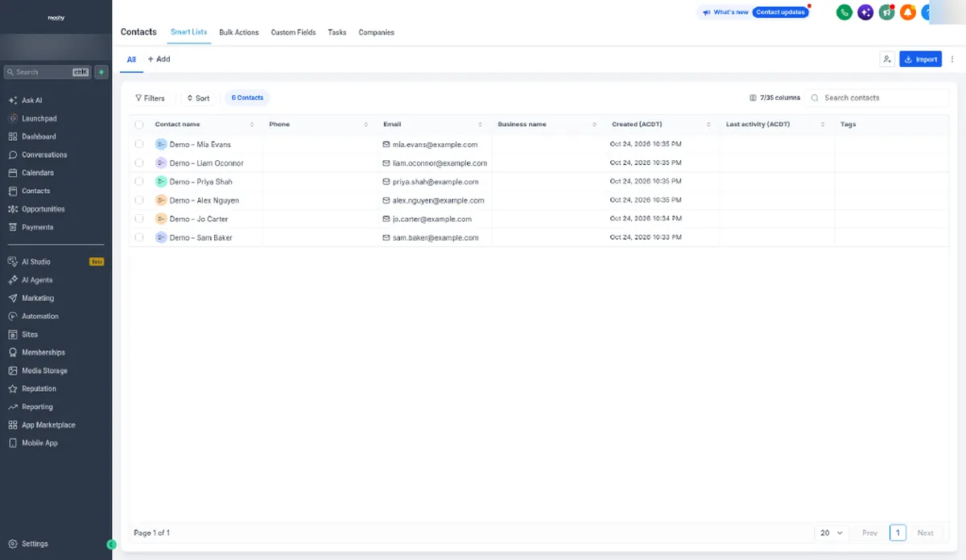Check the Priya Shah row checkbox
The image size is (966, 560).
[139, 181]
